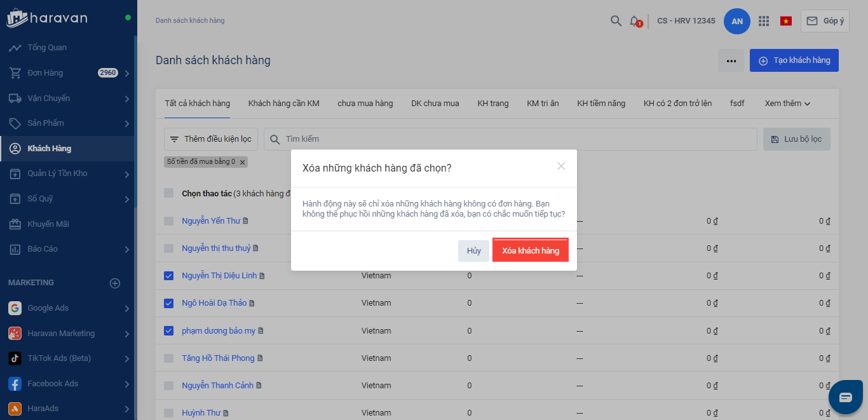Click the Vietnam flag language icon
868x420 pixels.
click(786, 21)
